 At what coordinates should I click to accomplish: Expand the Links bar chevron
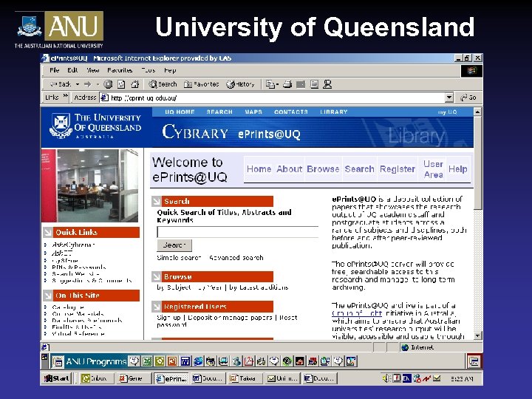(66, 97)
